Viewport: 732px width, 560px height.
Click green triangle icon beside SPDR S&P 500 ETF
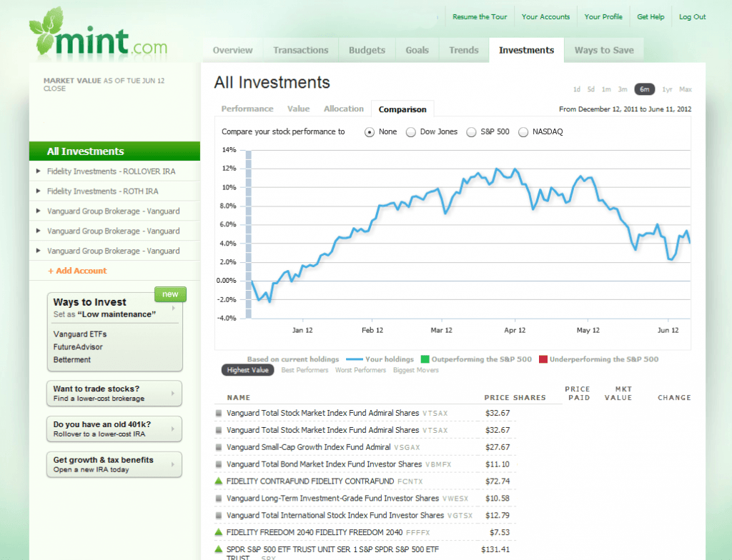point(219,549)
